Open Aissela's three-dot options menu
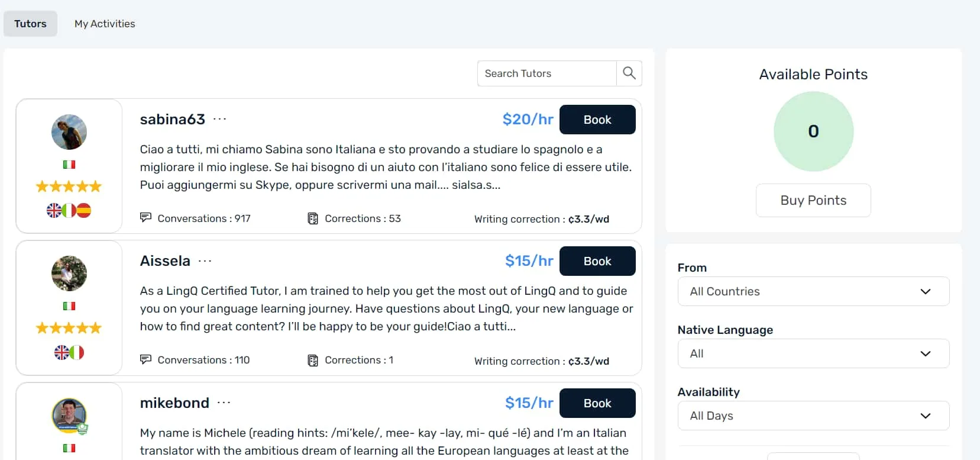Screen dimensions: 980x460 pyautogui.click(x=205, y=261)
